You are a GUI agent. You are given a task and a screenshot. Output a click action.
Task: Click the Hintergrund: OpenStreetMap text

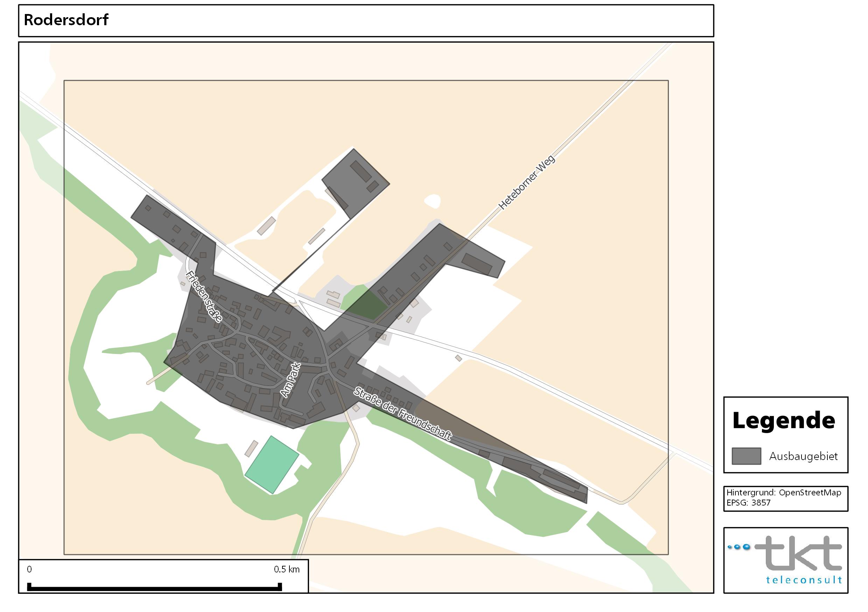point(784,493)
